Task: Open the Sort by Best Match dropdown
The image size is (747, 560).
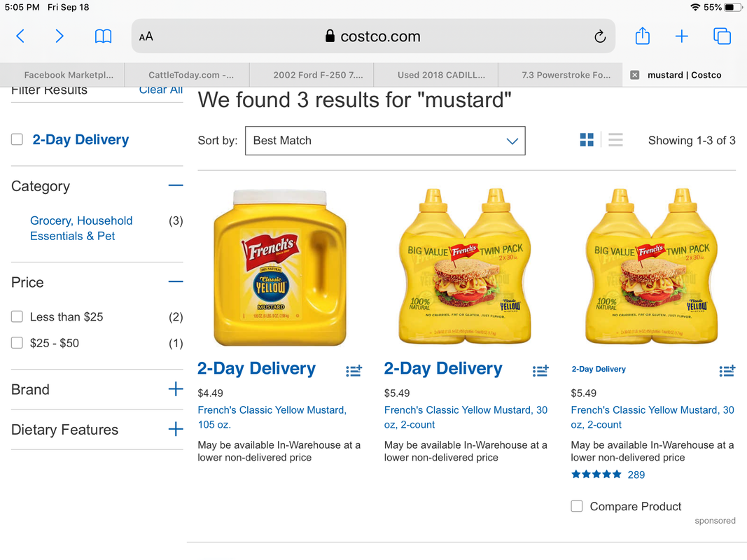Action: click(x=385, y=141)
